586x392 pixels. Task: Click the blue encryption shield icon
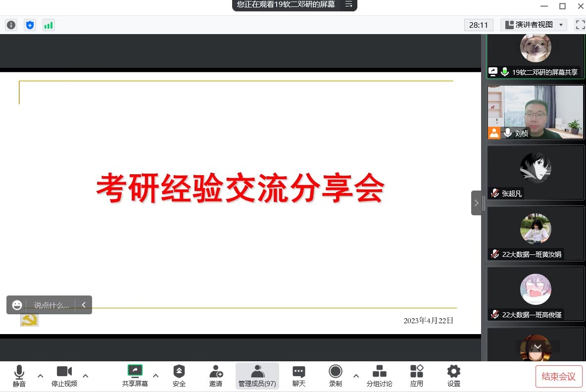coord(30,25)
